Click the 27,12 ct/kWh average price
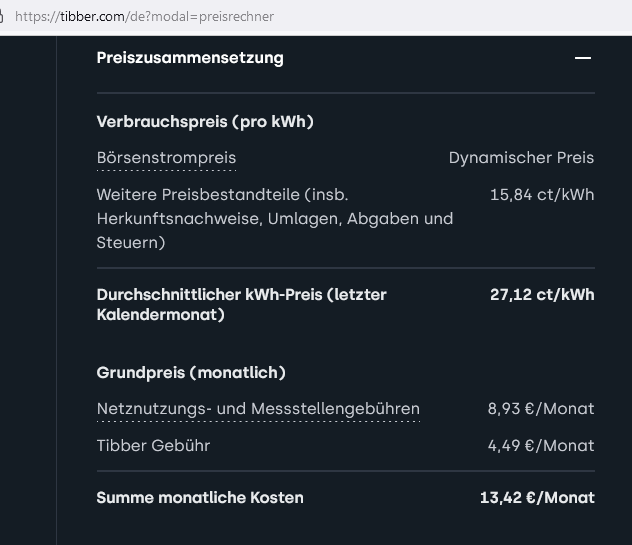The height and width of the screenshot is (545, 632). click(x=542, y=295)
